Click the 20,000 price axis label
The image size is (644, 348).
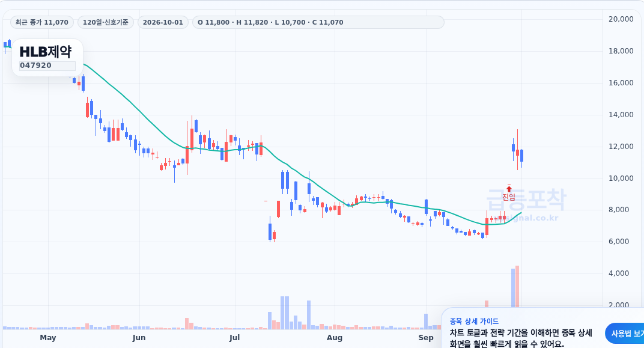621,19
